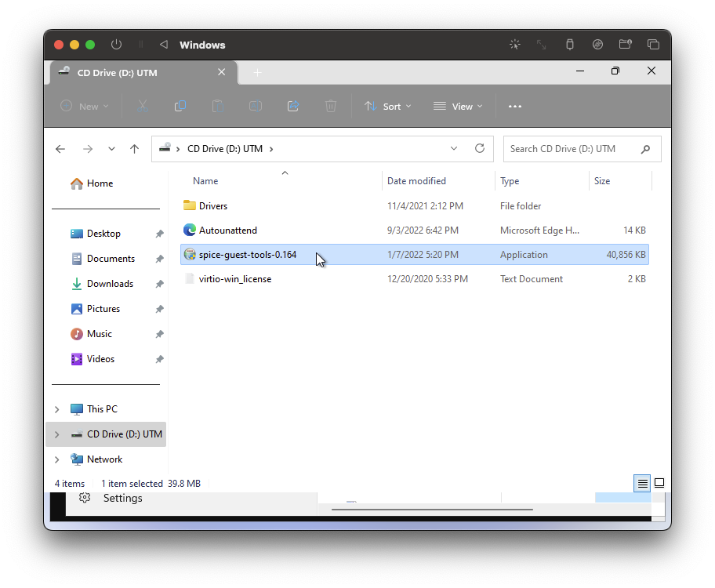Expand This PC tree node
The height and width of the screenshot is (588, 715).
(x=56, y=409)
